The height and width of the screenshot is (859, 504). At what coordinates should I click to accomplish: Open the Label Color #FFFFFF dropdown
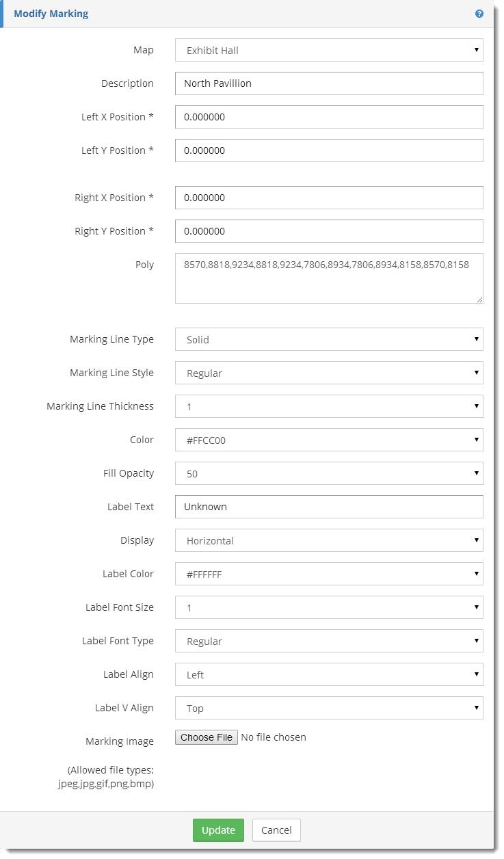point(329,574)
